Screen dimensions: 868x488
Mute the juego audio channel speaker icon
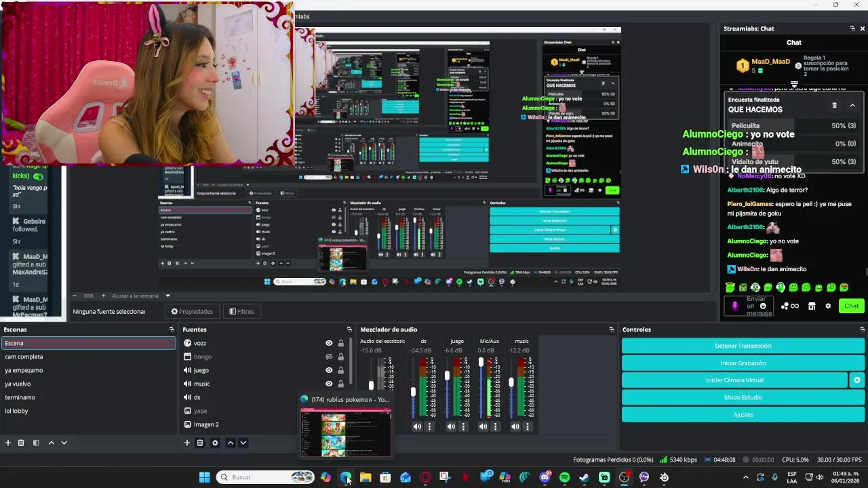point(451,426)
